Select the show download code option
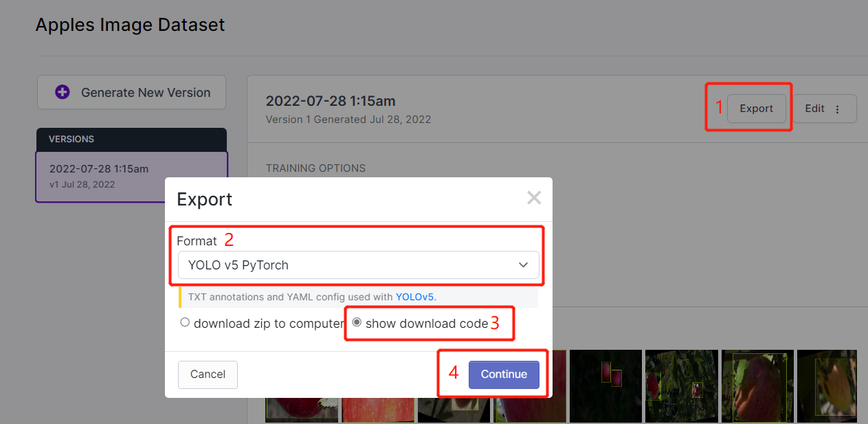 (x=357, y=323)
